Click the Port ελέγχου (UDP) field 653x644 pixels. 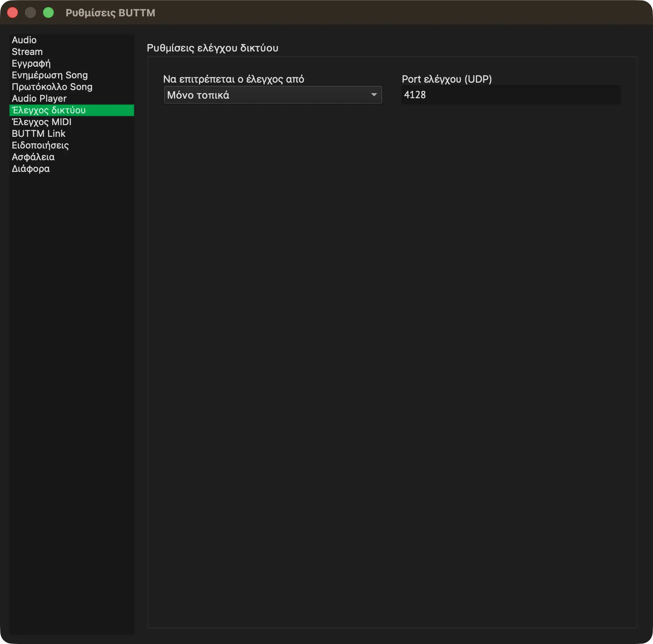511,95
